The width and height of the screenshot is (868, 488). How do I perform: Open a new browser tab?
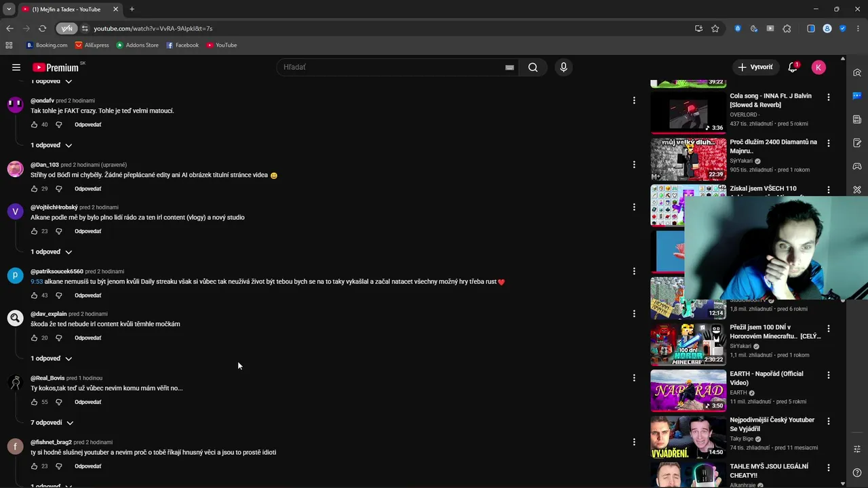(132, 9)
